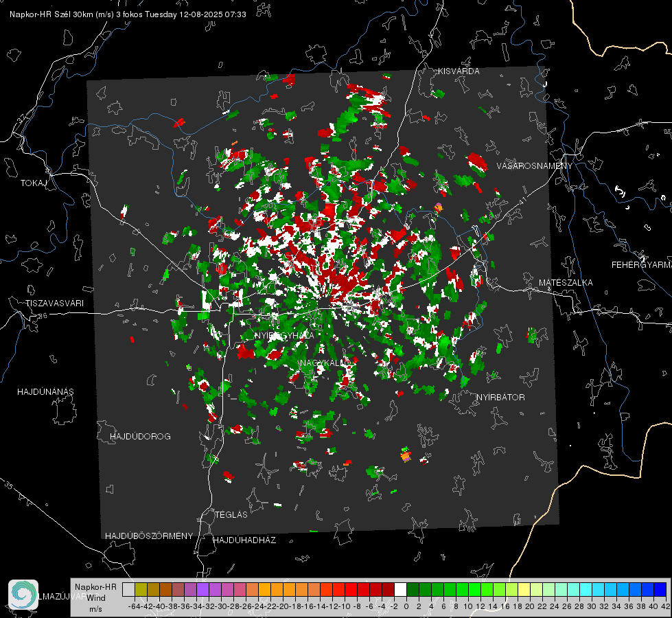This screenshot has width=672, height=618.
Task: Select the VÁSÁROSNAMÉNY city label
Action: pos(535,166)
